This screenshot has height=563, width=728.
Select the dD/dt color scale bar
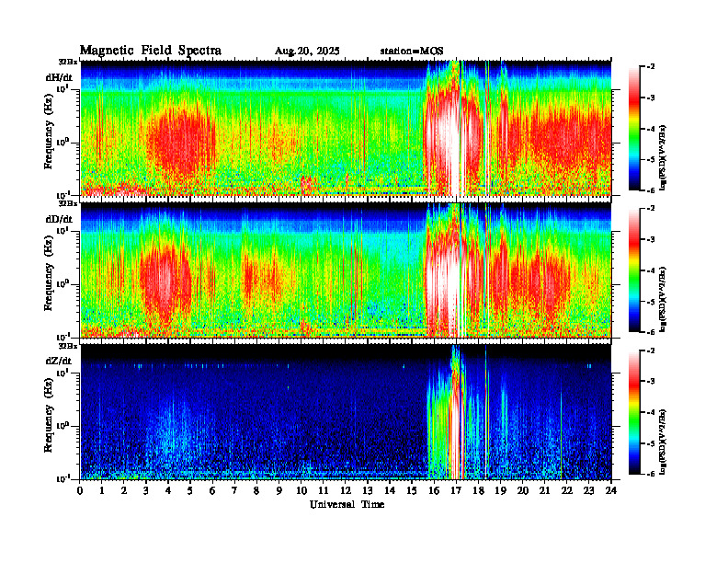pos(633,270)
